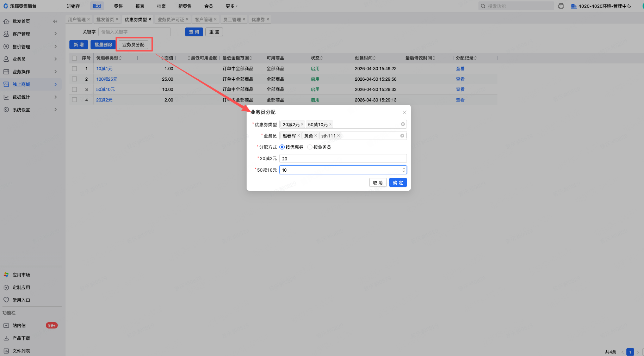Close the 优惠券类型 tab
644x356 pixels.
click(150, 19)
